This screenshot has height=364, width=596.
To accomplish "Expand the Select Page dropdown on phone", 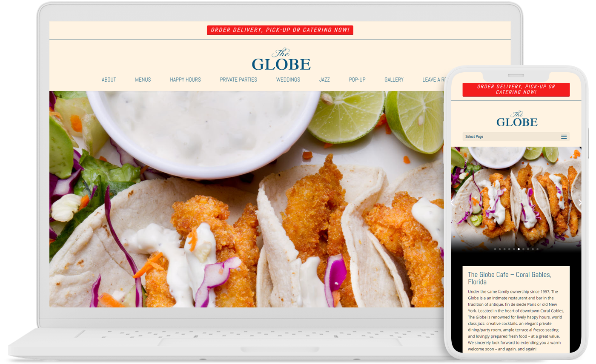I will [x=516, y=136].
